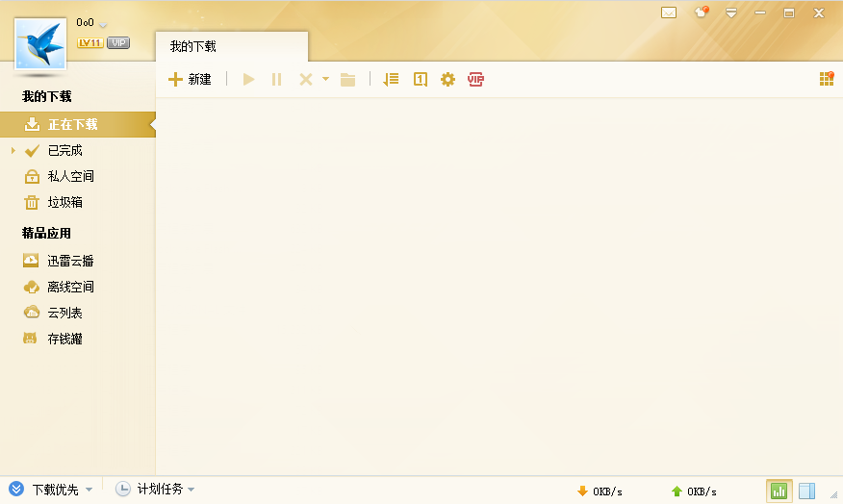Open the username dropdown arrow next to 0o0
Image resolution: width=843 pixels, height=504 pixels.
click(103, 25)
